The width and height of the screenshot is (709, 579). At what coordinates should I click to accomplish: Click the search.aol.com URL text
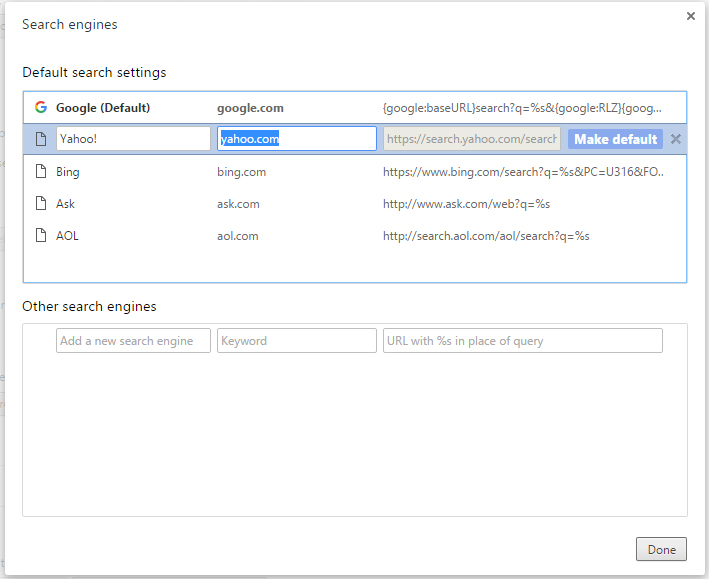486,236
